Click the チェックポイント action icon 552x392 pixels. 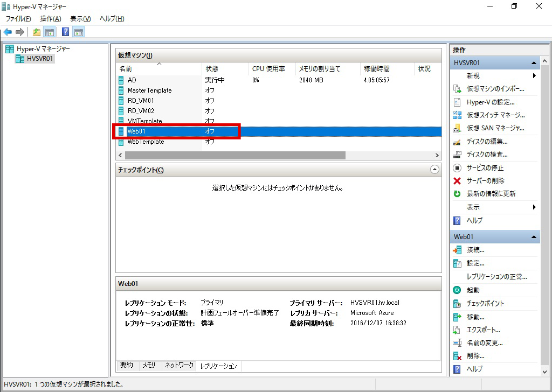457,303
